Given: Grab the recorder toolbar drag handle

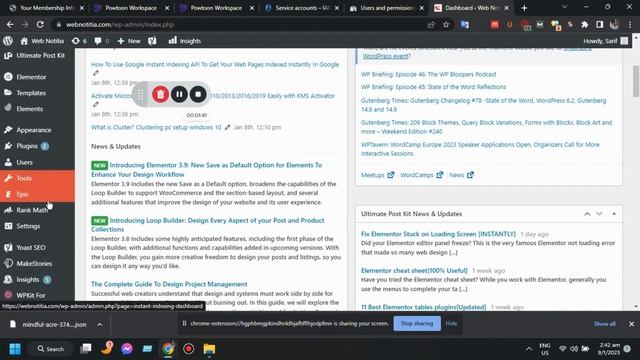Looking at the screenshot, I should pos(141,94).
